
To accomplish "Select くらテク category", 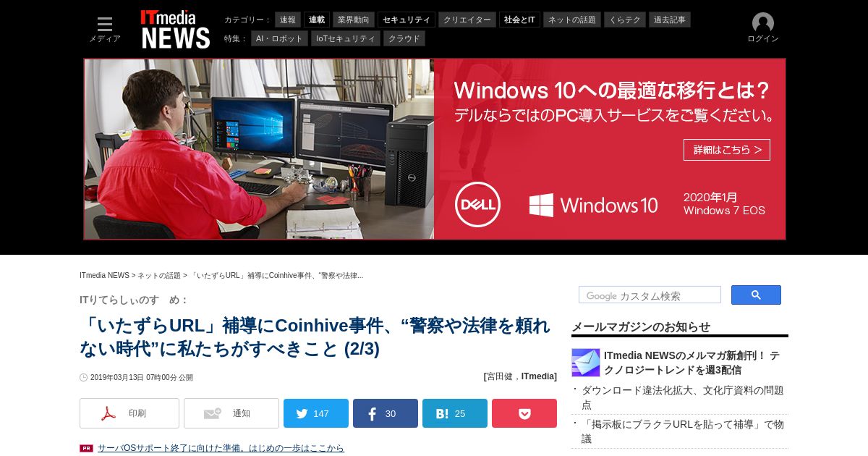I will click(x=625, y=20).
